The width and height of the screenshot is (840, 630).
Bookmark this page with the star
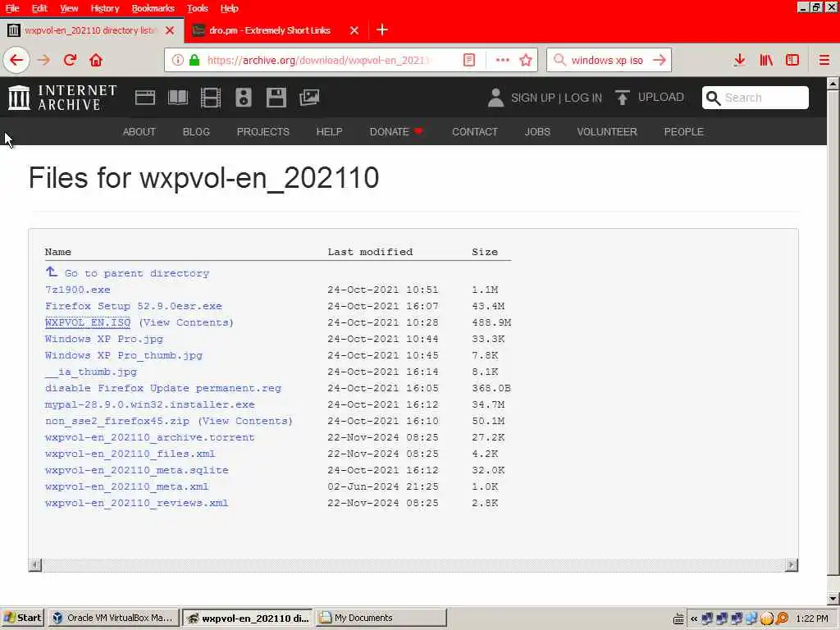pyautogui.click(x=526, y=60)
